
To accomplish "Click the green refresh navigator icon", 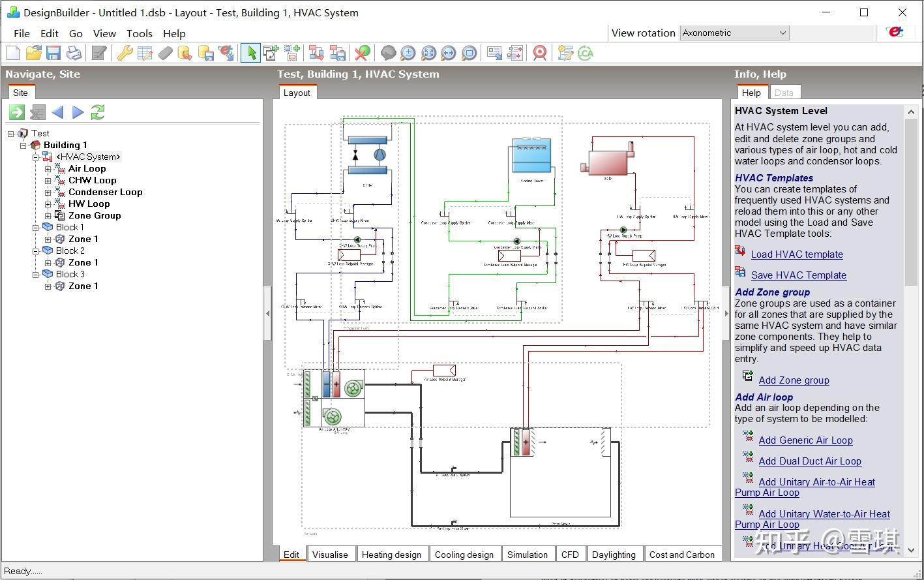I will click(x=98, y=112).
